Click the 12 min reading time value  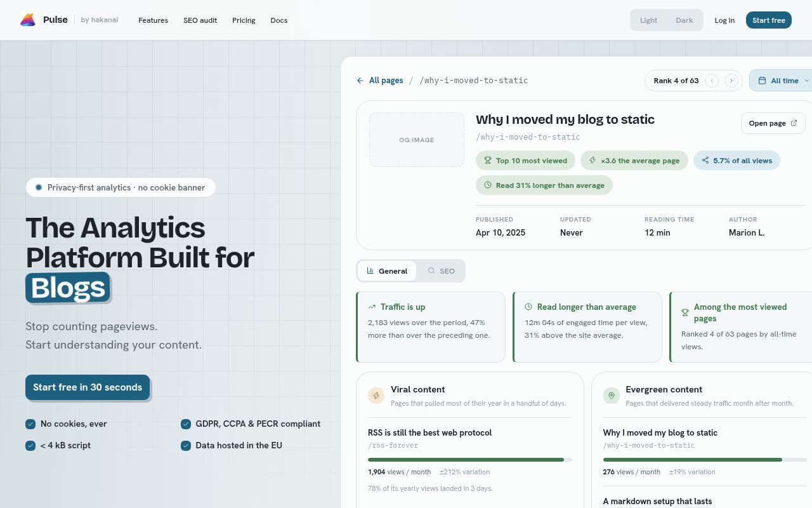point(657,232)
